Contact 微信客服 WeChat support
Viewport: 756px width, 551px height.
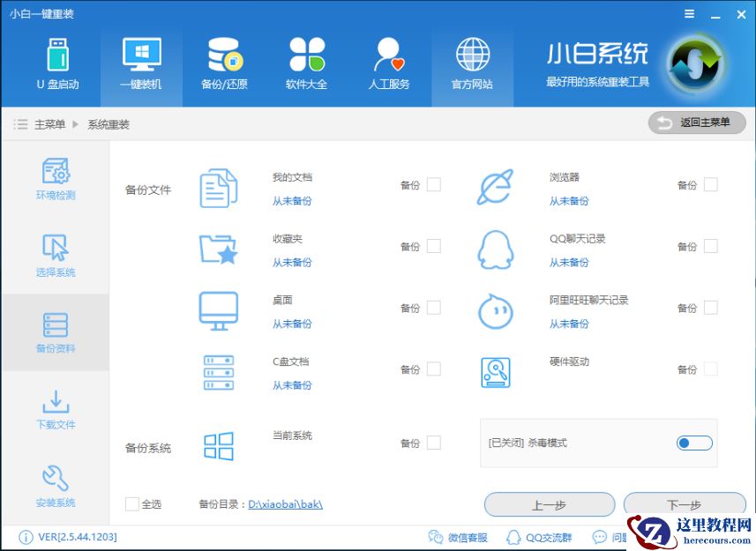click(468, 537)
